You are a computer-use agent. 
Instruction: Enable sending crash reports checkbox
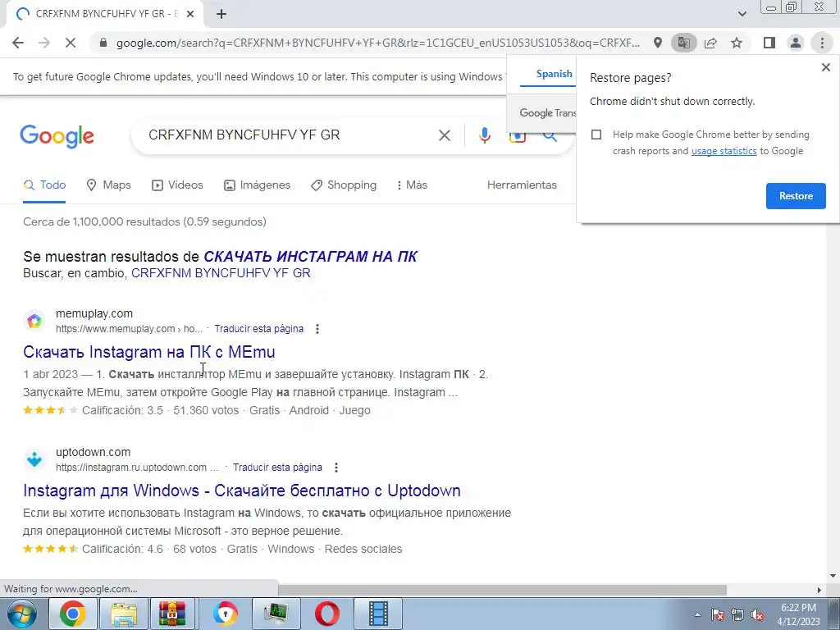[596, 135]
